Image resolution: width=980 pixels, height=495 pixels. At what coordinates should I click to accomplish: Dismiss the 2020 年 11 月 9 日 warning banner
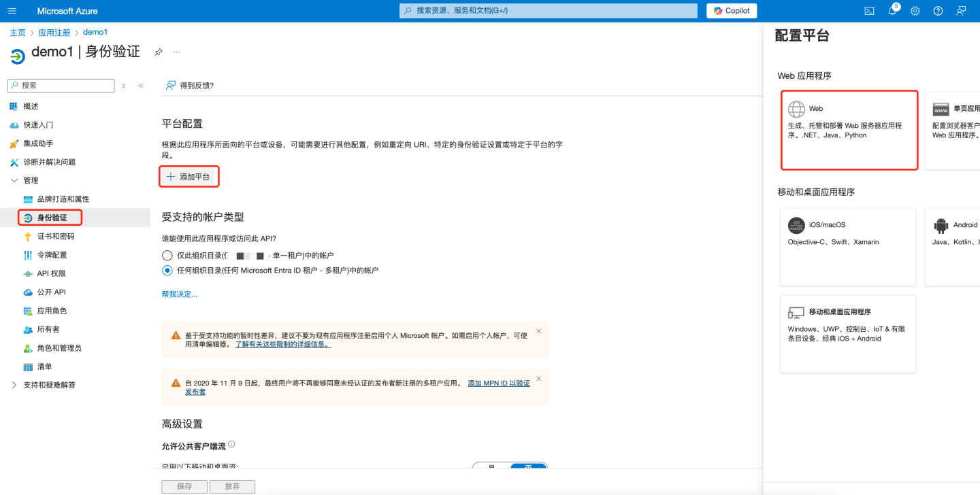pyautogui.click(x=538, y=379)
